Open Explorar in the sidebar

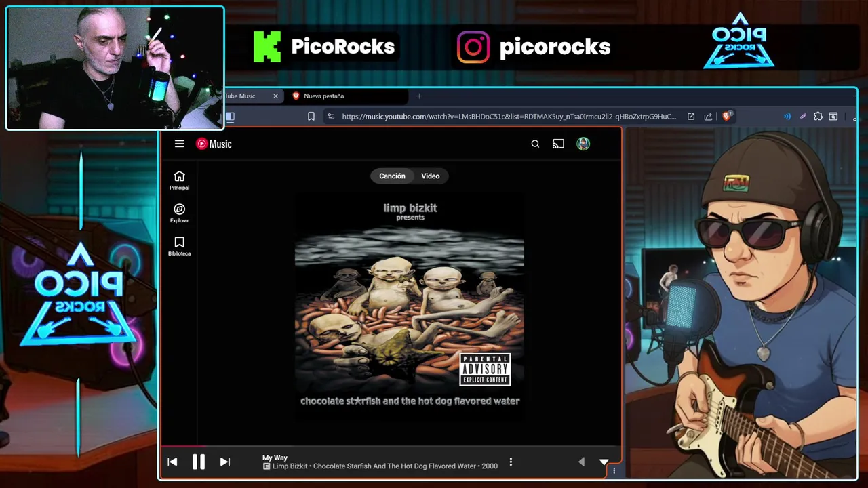pyautogui.click(x=179, y=213)
